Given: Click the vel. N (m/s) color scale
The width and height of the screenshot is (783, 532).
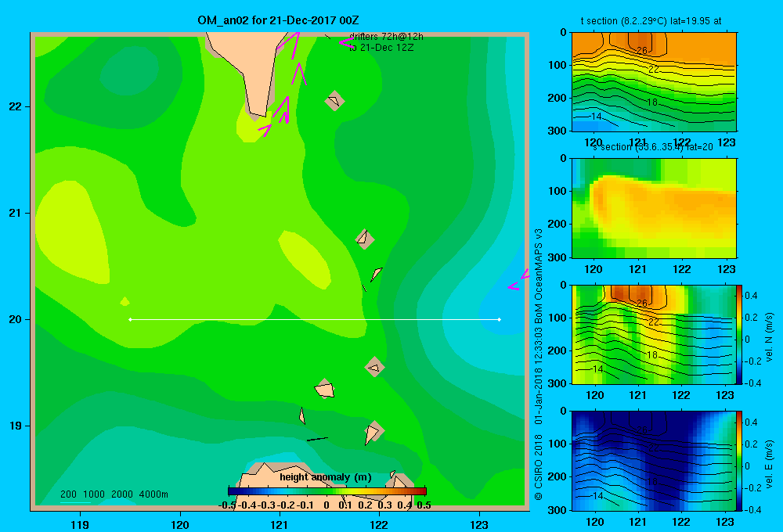Looking at the screenshot, I should (739, 334).
